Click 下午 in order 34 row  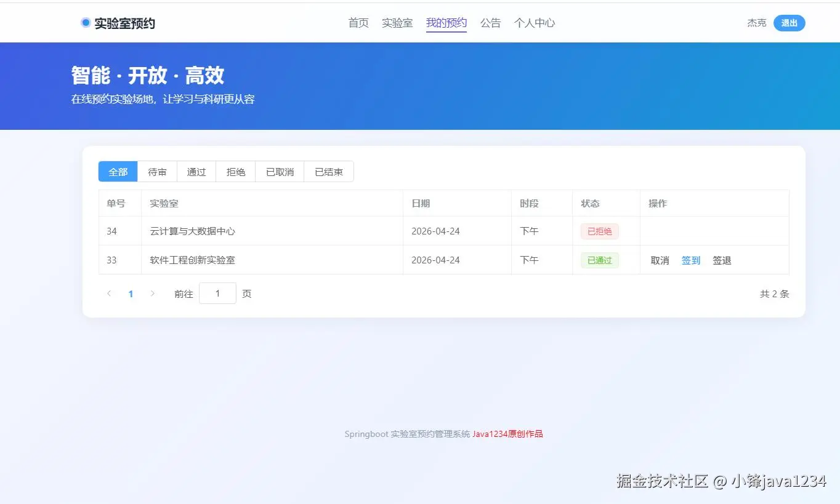(529, 231)
